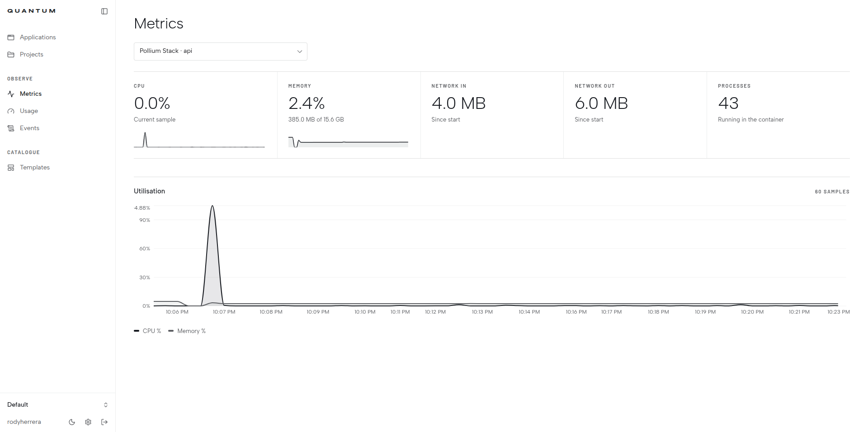Toggle dark mode with moon icon
The width and height of the screenshot is (868, 432).
(x=72, y=422)
